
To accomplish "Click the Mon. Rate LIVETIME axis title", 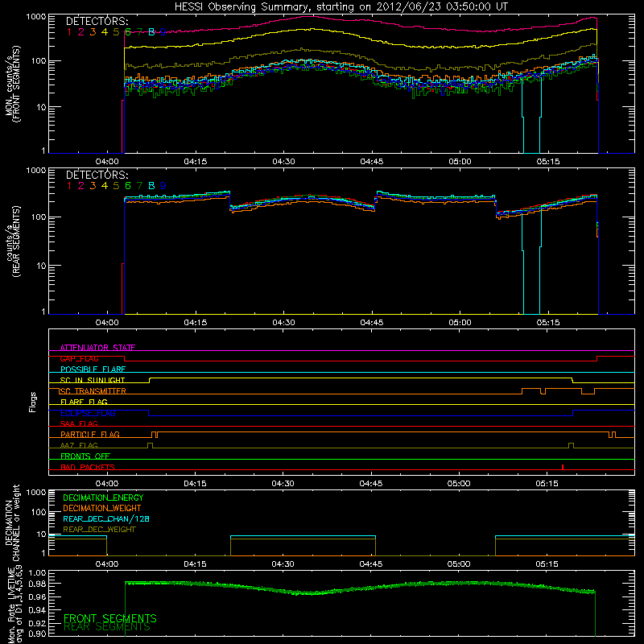I will point(14,605).
